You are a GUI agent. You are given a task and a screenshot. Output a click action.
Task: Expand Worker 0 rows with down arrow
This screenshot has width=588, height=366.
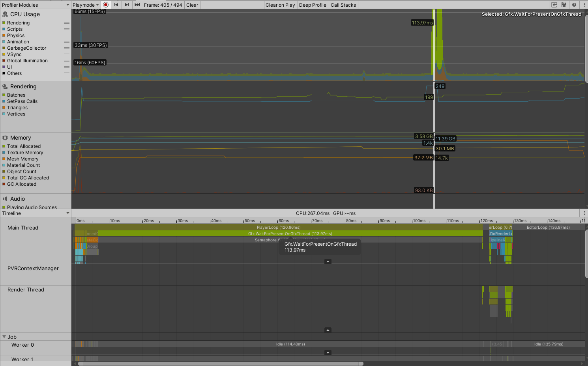coord(328,353)
